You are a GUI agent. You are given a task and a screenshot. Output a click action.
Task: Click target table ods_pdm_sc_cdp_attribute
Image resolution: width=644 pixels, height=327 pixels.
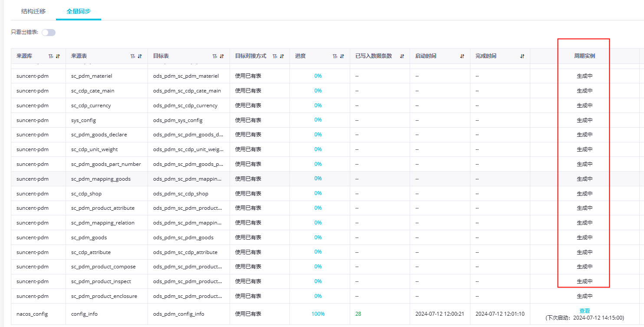(185, 252)
